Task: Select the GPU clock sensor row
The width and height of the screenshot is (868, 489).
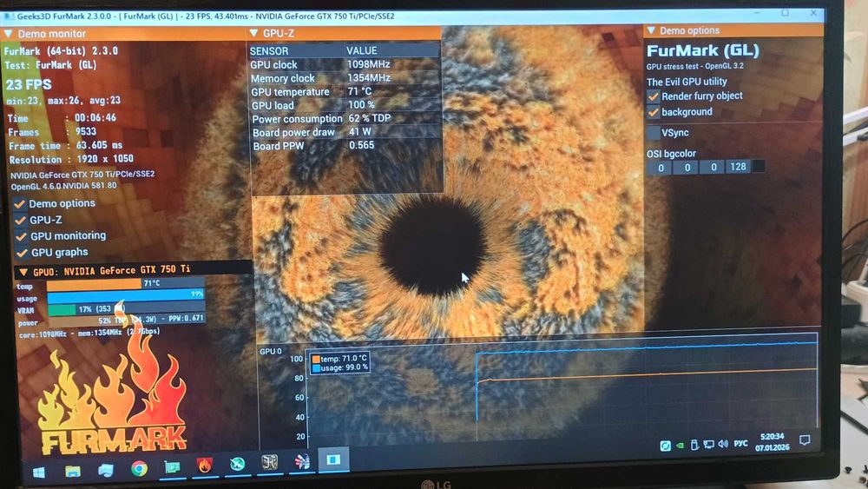Action: coord(345,64)
